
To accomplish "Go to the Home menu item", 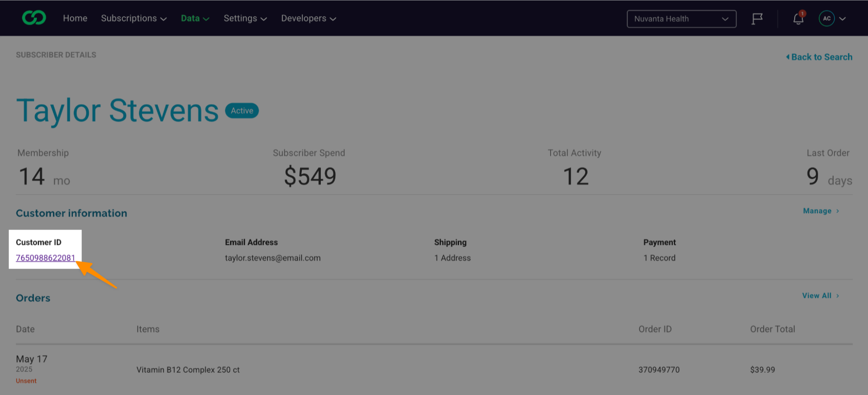I will pos(75,18).
